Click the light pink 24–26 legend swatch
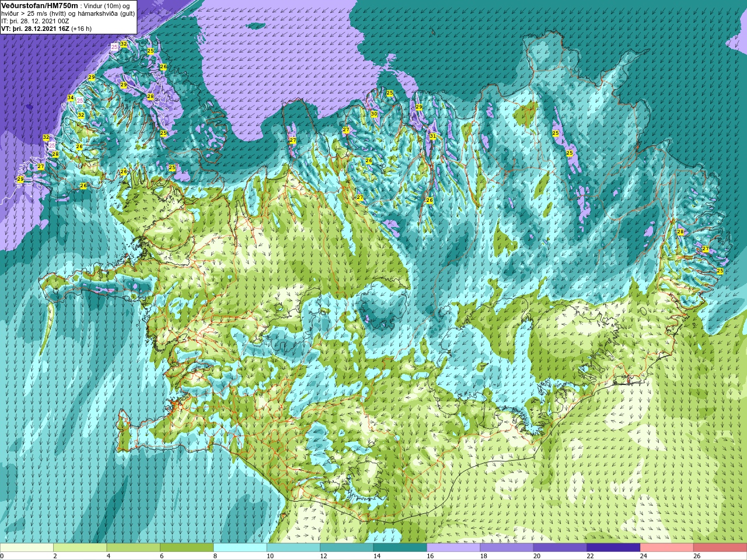Screen dimensions: 747x560 (x=666, y=548)
